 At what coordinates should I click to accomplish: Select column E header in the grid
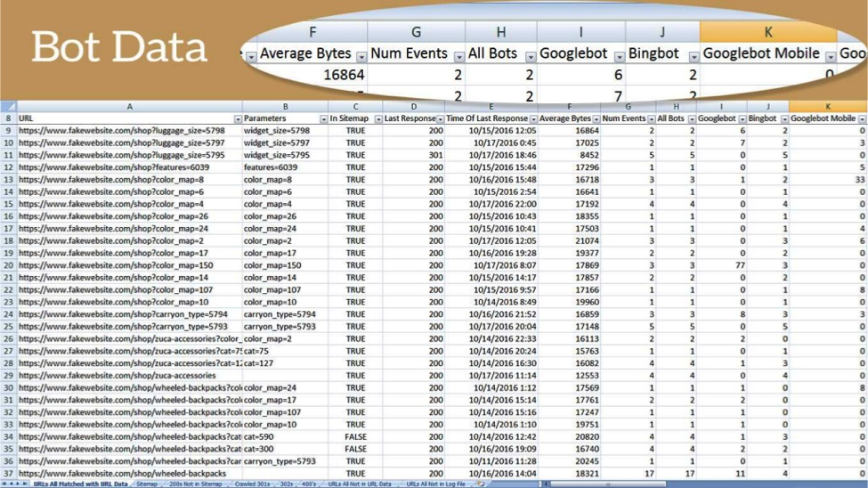point(491,106)
